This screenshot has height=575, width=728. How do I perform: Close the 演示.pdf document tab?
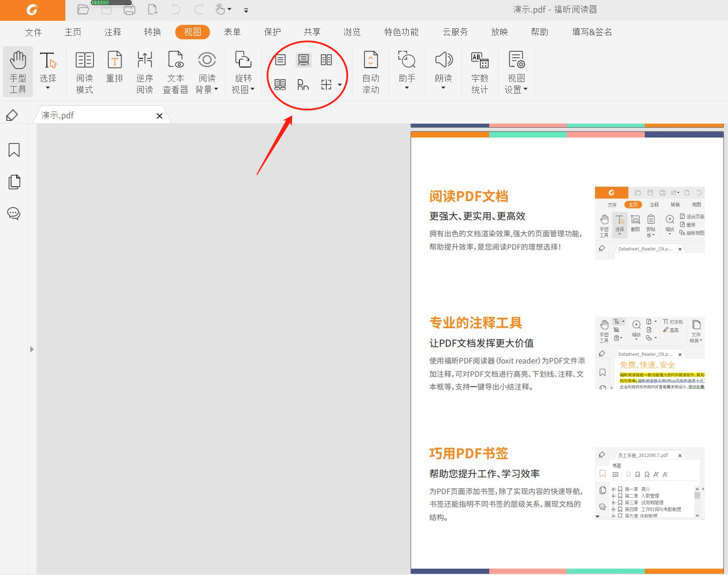click(159, 116)
